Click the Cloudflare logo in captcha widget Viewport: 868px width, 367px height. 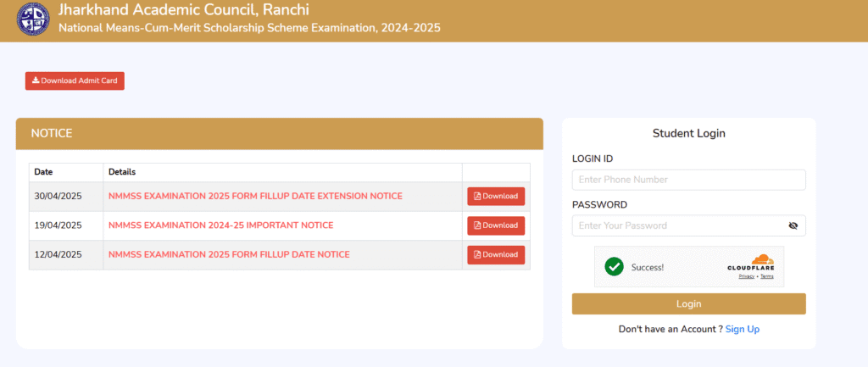click(751, 264)
